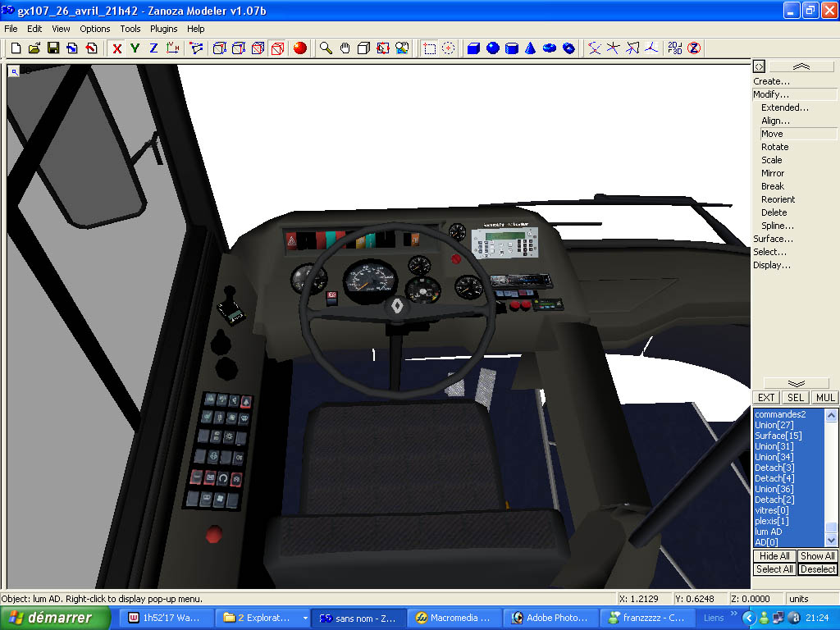Select the hand pan tool
This screenshot has width=840, height=630.
click(x=345, y=48)
